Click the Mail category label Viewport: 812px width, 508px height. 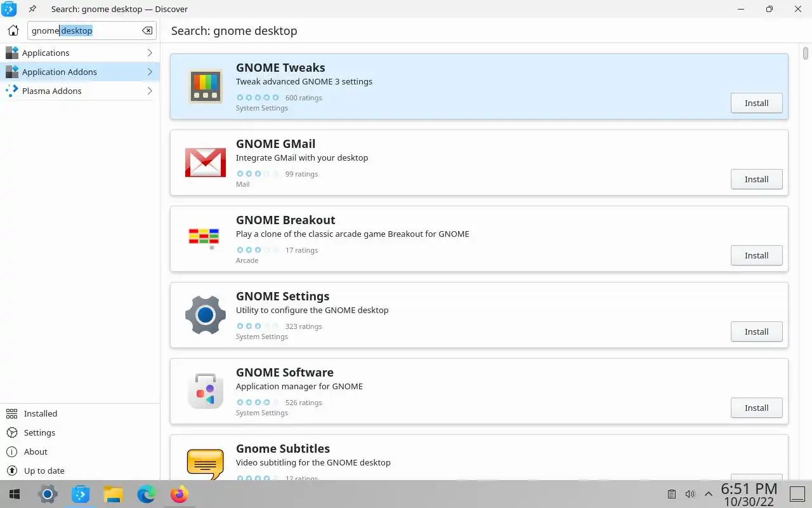(x=242, y=184)
